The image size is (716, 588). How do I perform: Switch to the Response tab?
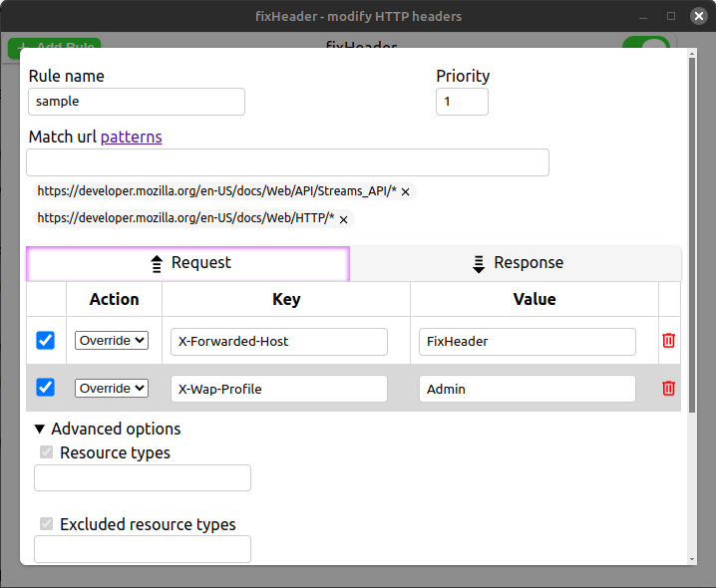pos(517,263)
